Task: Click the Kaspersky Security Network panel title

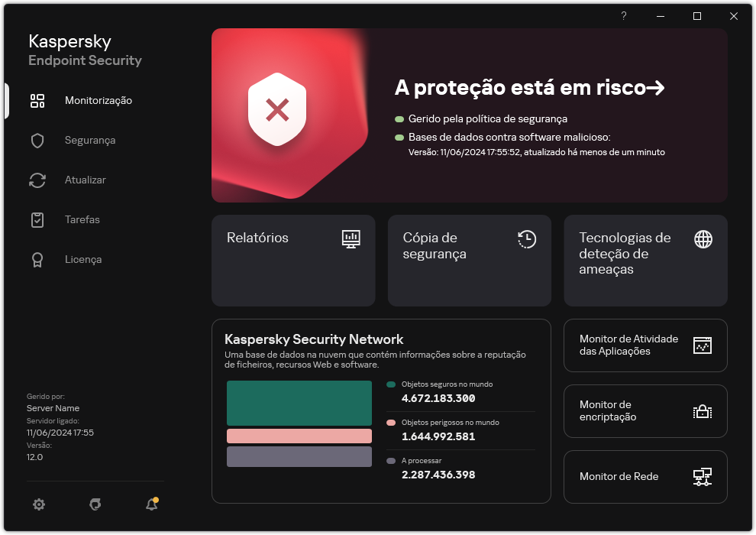Action: pyautogui.click(x=314, y=339)
